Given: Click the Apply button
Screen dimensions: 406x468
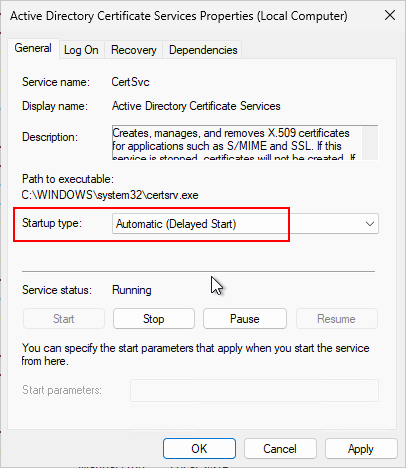Looking at the screenshot, I should click(x=361, y=449).
